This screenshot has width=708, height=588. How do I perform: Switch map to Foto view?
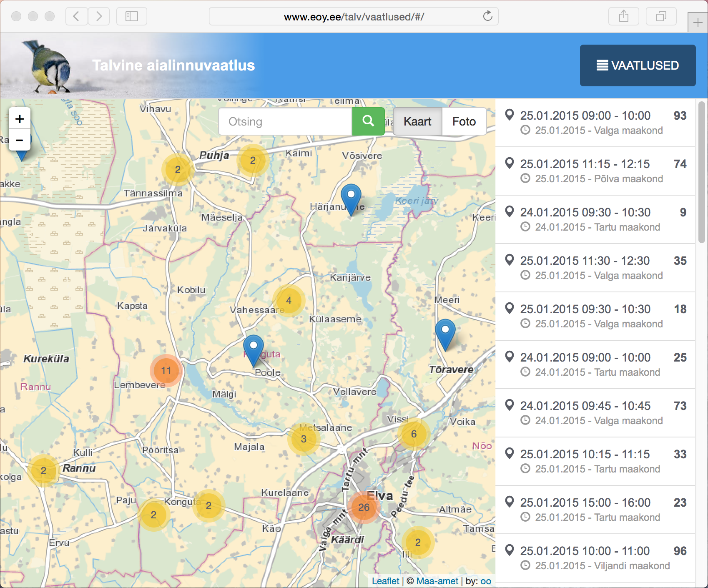point(464,121)
